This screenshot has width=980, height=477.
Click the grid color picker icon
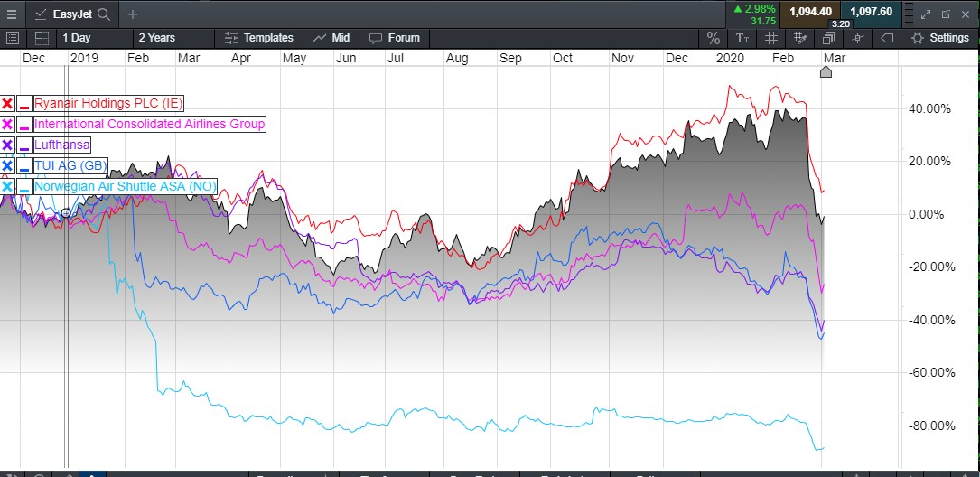click(800, 38)
